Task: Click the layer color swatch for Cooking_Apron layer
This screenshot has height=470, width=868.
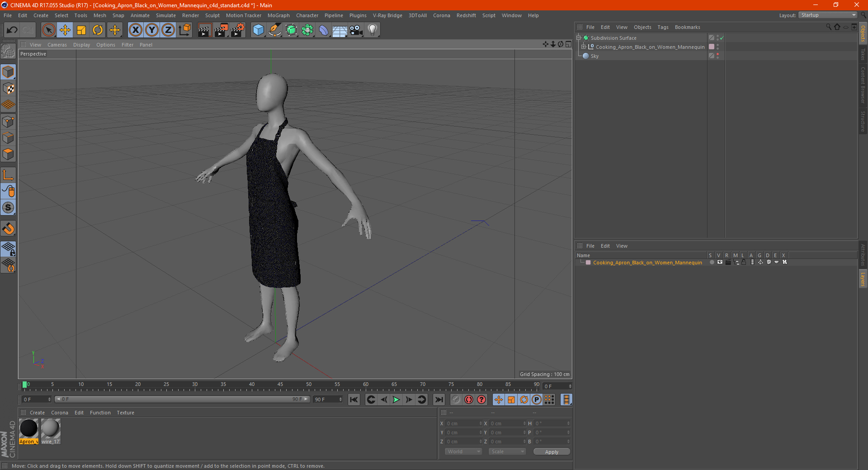Action: tap(588, 263)
